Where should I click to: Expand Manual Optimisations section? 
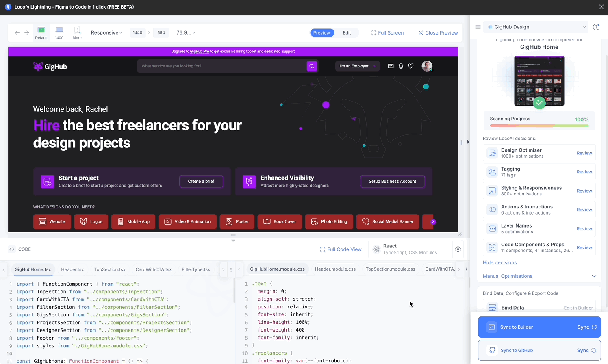pyautogui.click(x=539, y=276)
